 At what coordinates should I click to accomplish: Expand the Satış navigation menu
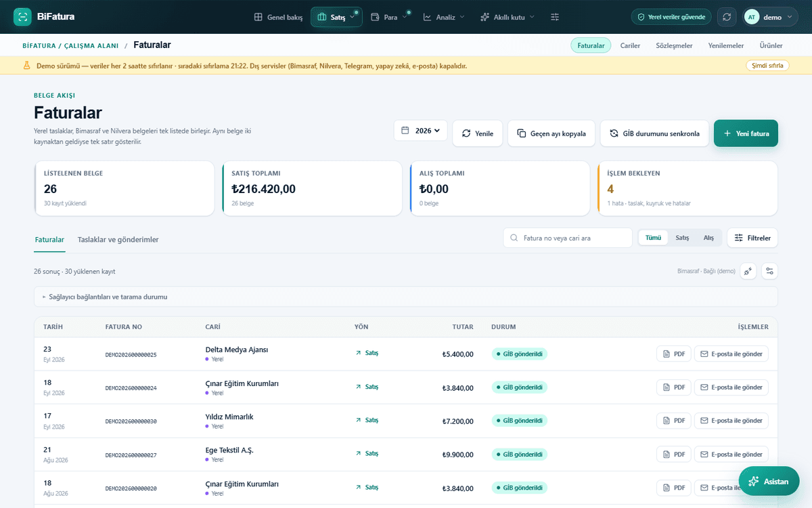coord(336,17)
